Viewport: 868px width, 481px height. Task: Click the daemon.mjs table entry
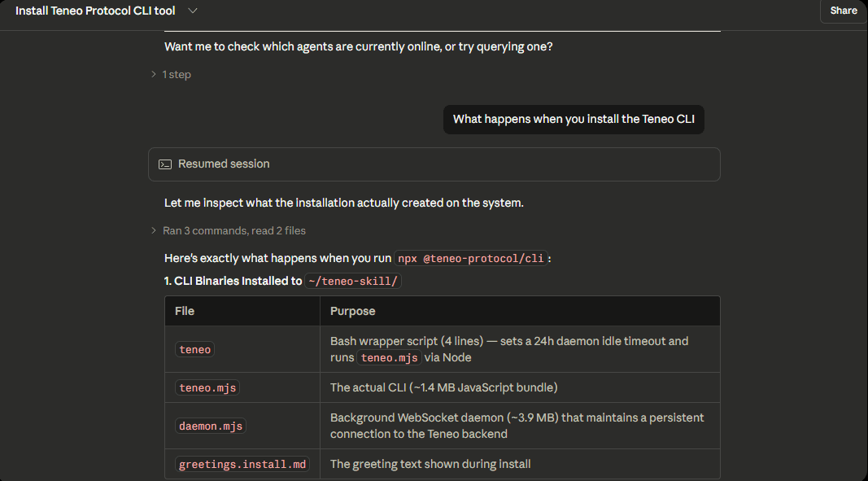click(x=210, y=425)
